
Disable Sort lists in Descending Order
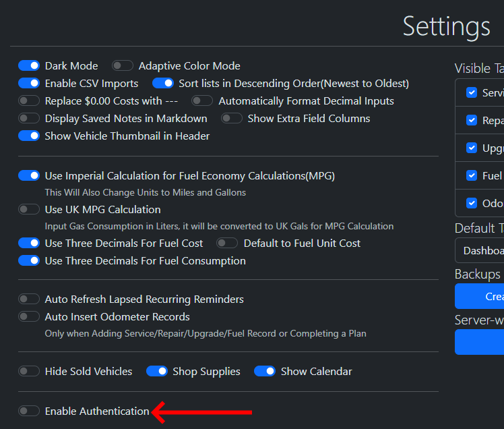[163, 84]
